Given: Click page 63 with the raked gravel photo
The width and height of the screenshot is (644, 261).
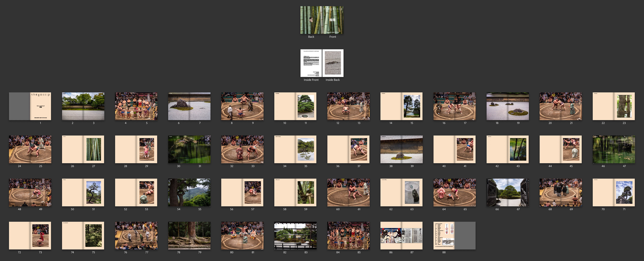Looking at the screenshot, I should click(412, 192).
